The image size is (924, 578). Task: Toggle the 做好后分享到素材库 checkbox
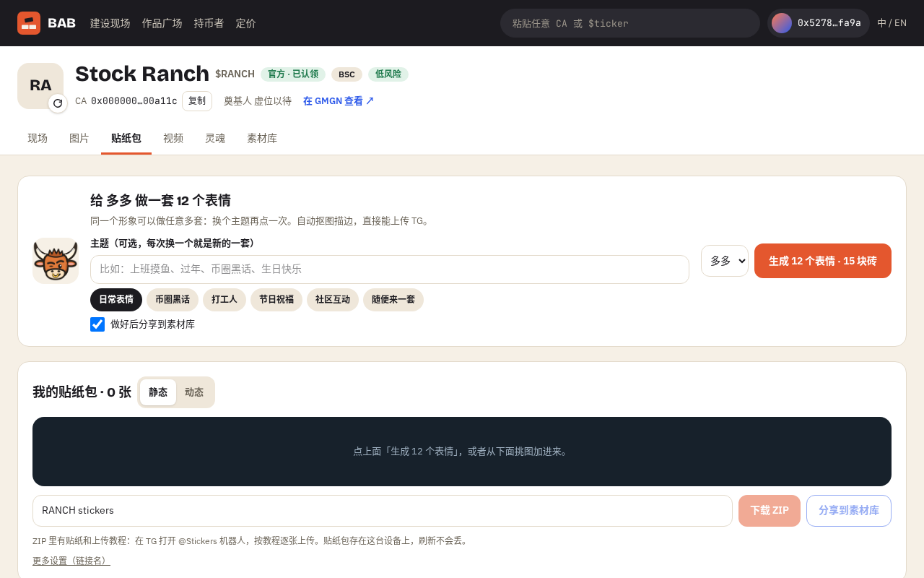coord(97,324)
